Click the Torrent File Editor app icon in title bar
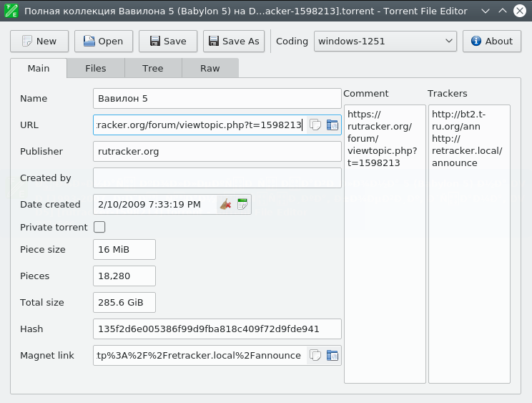The height and width of the screenshot is (403, 532). pos(11,11)
